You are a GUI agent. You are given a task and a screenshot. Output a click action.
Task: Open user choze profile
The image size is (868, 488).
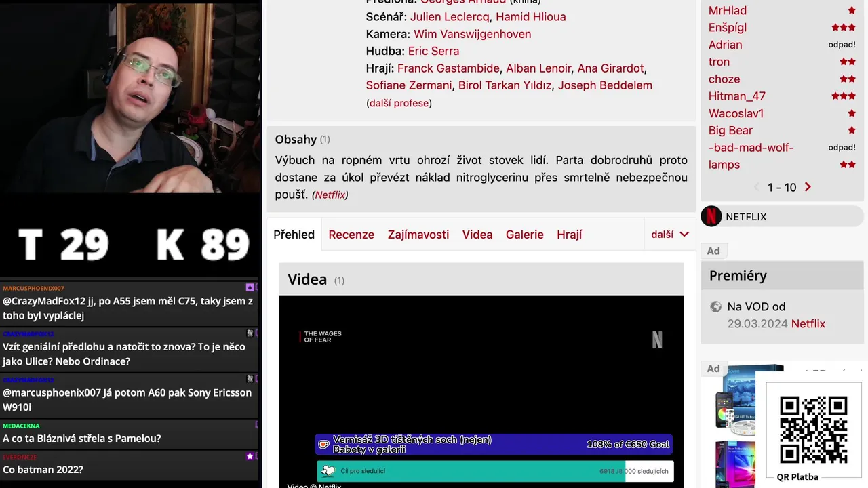point(724,79)
